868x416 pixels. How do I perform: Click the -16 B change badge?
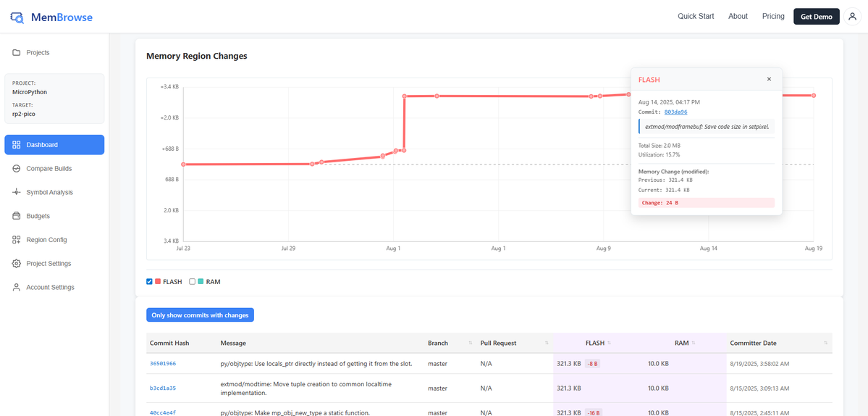593,412
